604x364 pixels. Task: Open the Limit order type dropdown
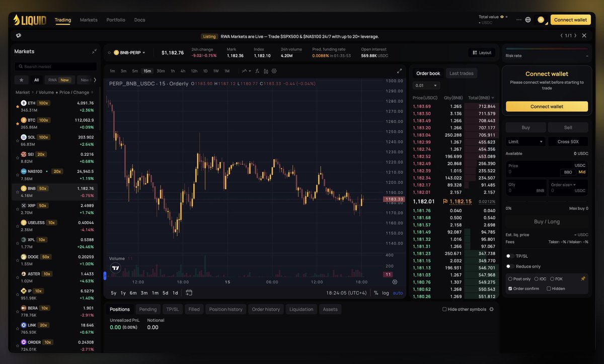[525, 142]
